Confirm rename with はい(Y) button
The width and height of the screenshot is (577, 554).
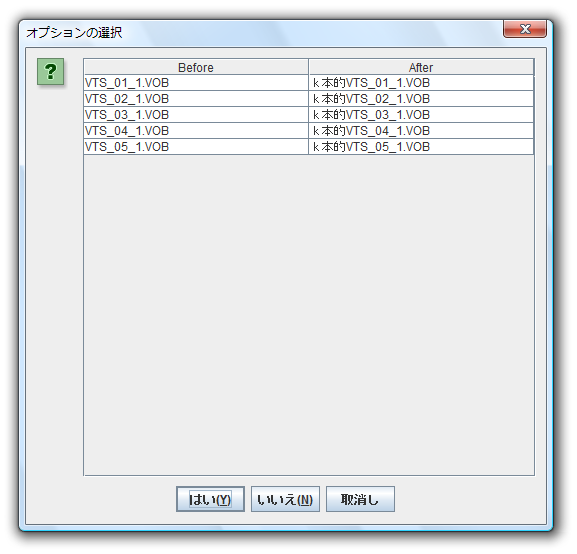(x=210, y=499)
